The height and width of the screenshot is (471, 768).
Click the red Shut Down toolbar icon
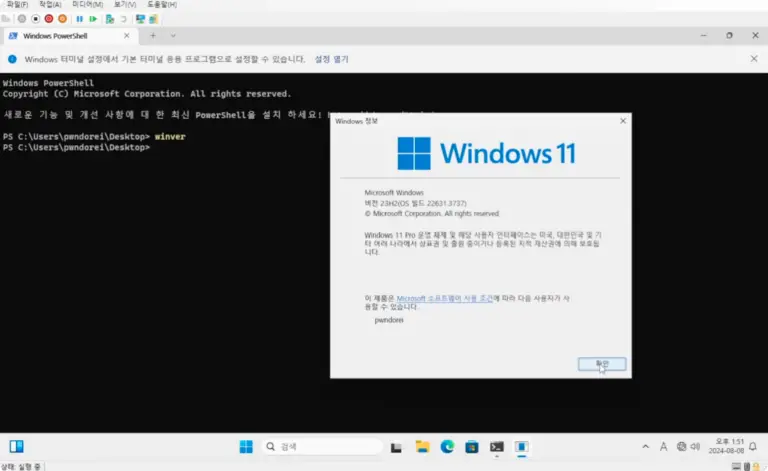pos(48,19)
